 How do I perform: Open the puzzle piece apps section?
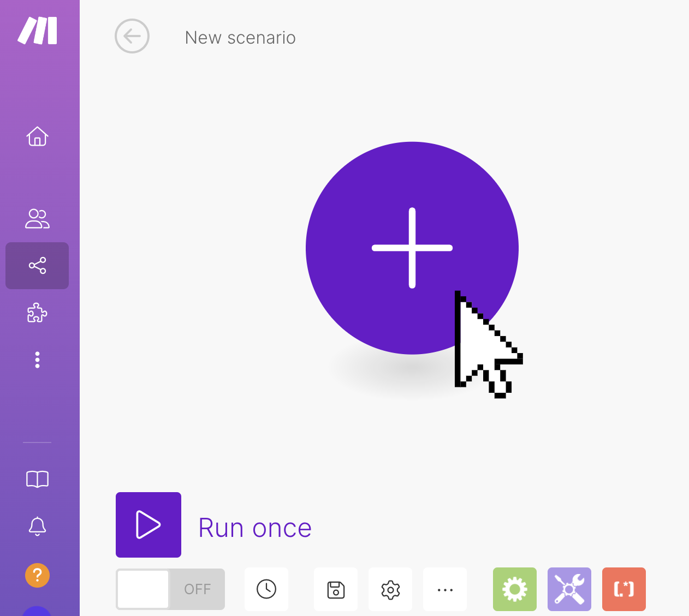point(37,313)
